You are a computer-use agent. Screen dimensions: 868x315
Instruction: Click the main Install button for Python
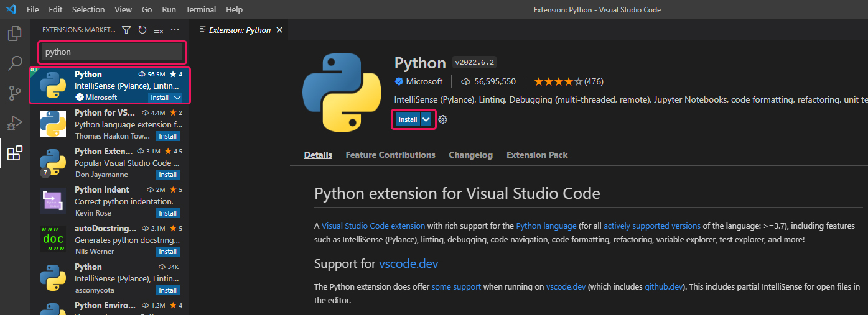(408, 119)
